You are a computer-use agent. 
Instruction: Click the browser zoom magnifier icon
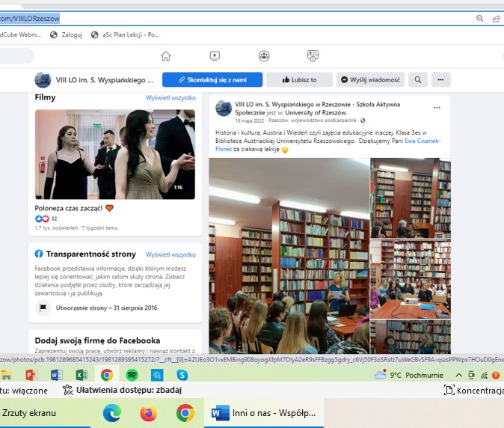coord(479,18)
